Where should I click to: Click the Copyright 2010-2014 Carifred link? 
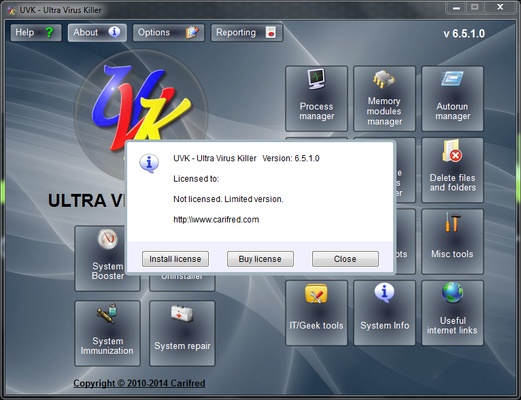click(139, 383)
